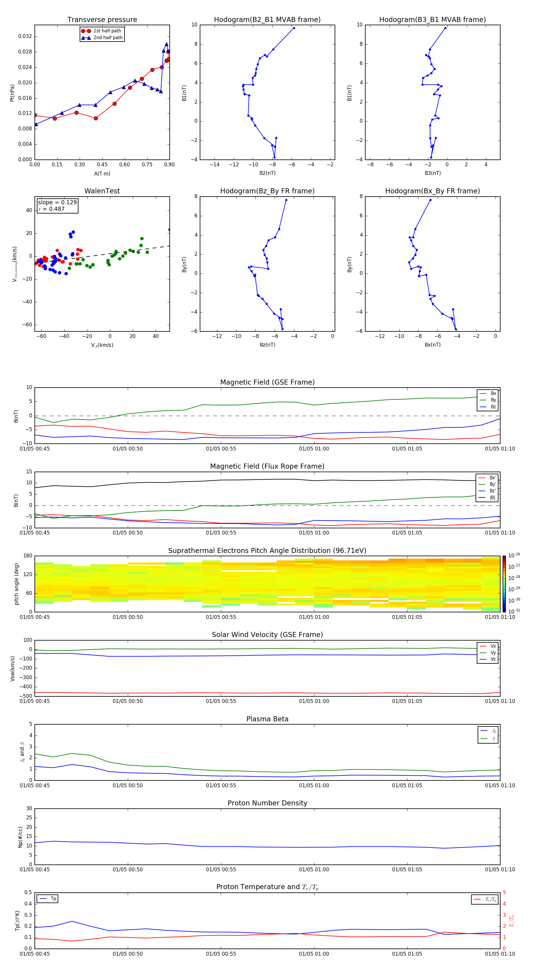Click the By legend entry in GSE magnetic field plot
The height and width of the screenshot is (980, 535).
(x=488, y=400)
